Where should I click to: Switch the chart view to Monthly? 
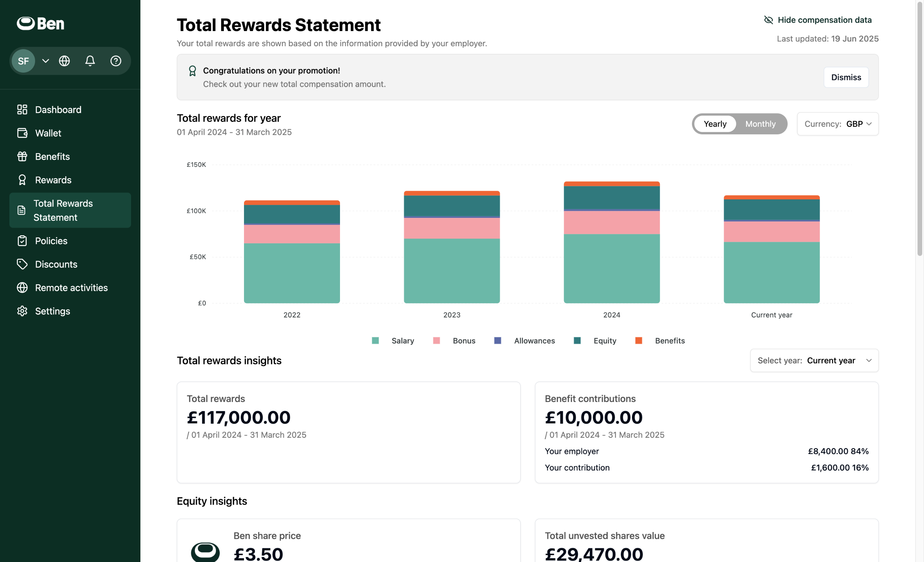click(x=760, y=124)
